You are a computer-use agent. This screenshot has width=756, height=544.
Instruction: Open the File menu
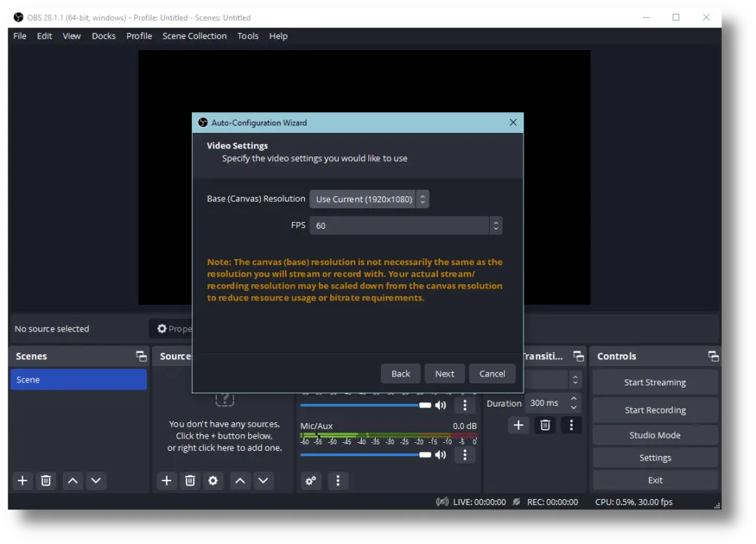(x=20, y=36)
